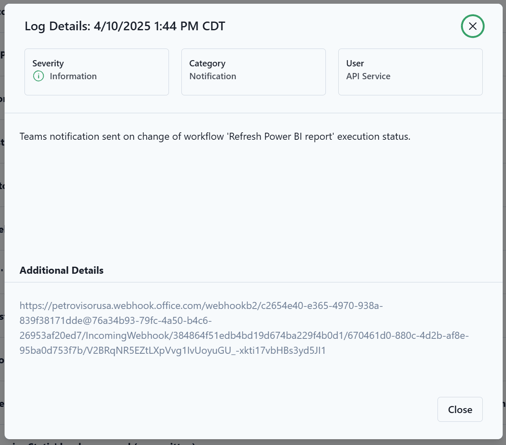Viewport: 506px width, 445px height.
Task: Click the Information severity value
Action: 73,76
